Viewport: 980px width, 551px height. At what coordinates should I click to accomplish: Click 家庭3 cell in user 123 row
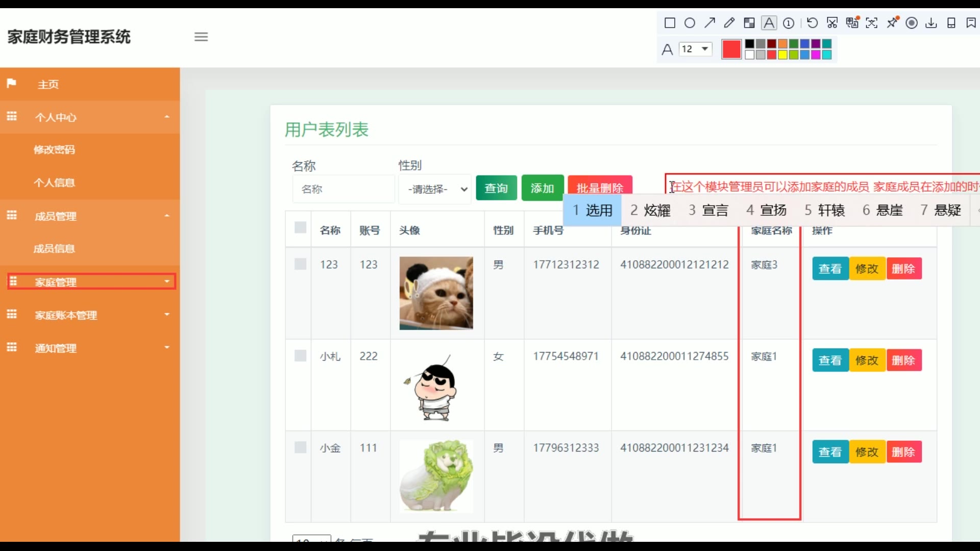[764, 264]
